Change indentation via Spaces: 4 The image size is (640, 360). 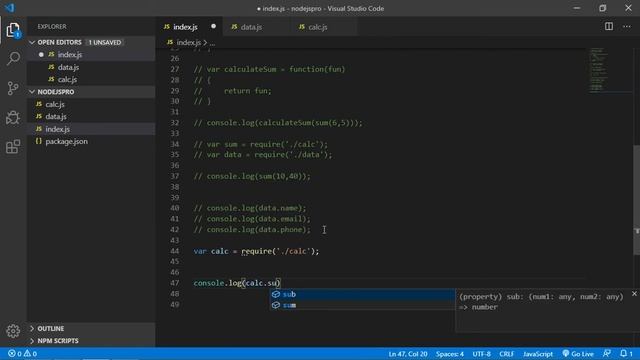(x=449, y=354)
